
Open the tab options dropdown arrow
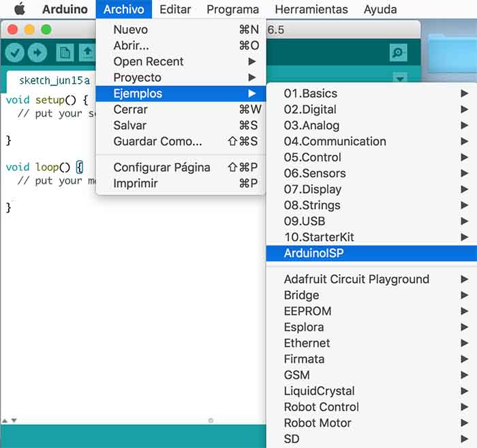pos(400,78)
